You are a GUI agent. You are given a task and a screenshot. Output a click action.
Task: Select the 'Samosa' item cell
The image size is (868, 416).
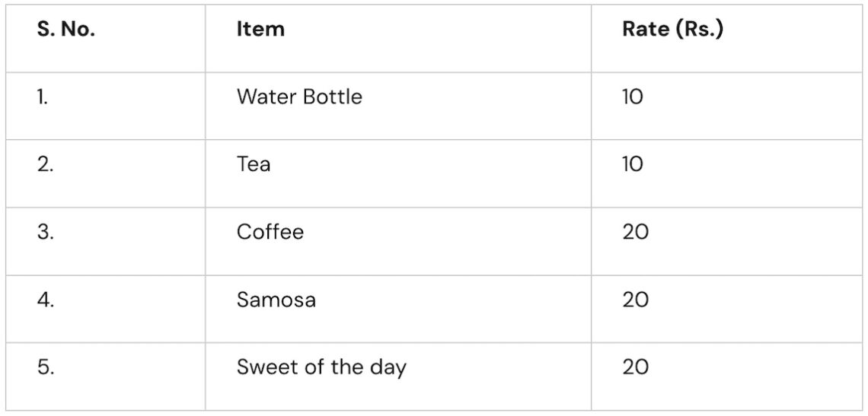[276, 300]
